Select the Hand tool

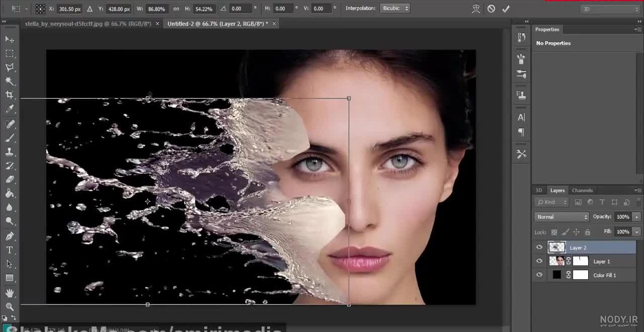(x=10, y=292)
